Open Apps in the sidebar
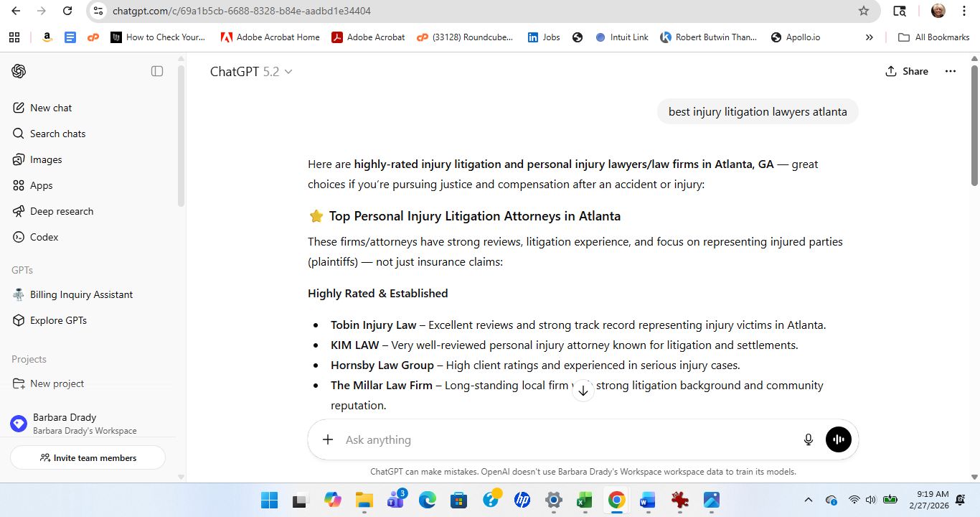The width and height of the screenshot is (980, 517). coord(34,185)
